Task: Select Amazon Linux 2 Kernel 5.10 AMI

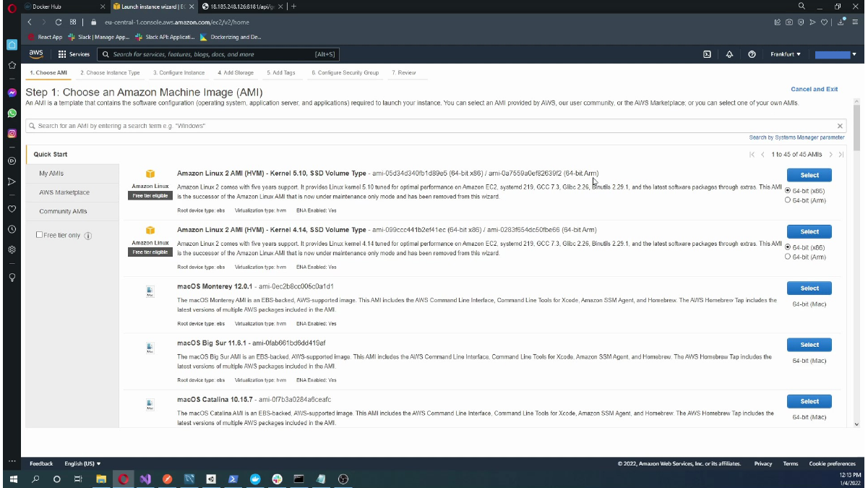Action: pyautogui.click(x=809, y=175)
